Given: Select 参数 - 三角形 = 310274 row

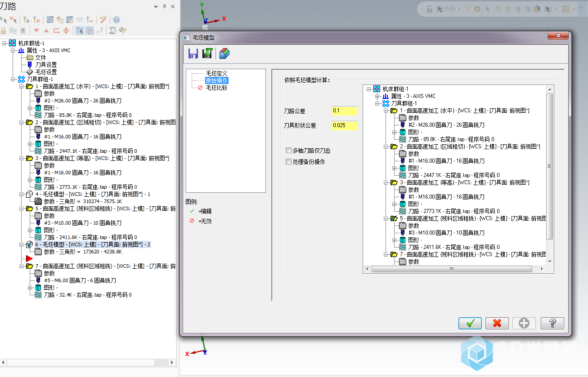Looking at the screenshot, I should 83,201.
